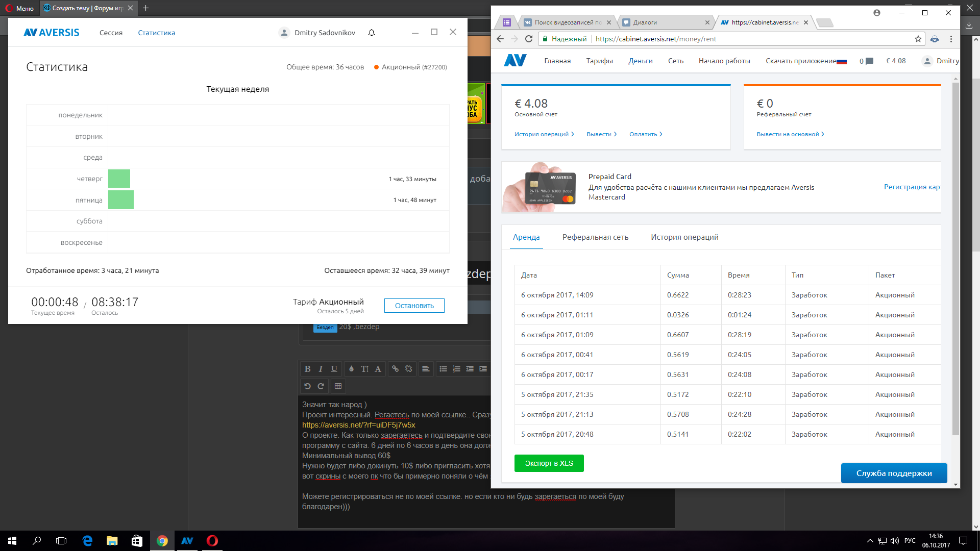Image resolution: width=980 pixels, height=551 pixels.
Task: Toggle underline formatting in forum editor
Action: coord(334,369)
